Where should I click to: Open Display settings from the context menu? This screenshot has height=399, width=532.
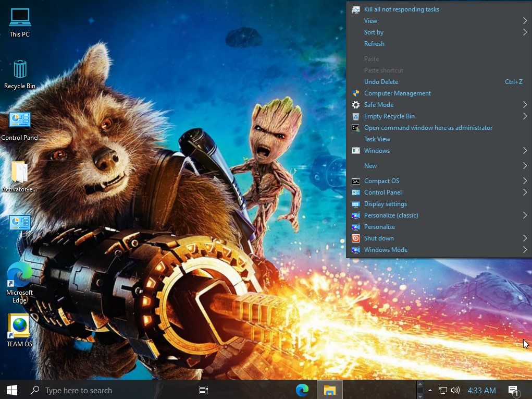(439, 204)
